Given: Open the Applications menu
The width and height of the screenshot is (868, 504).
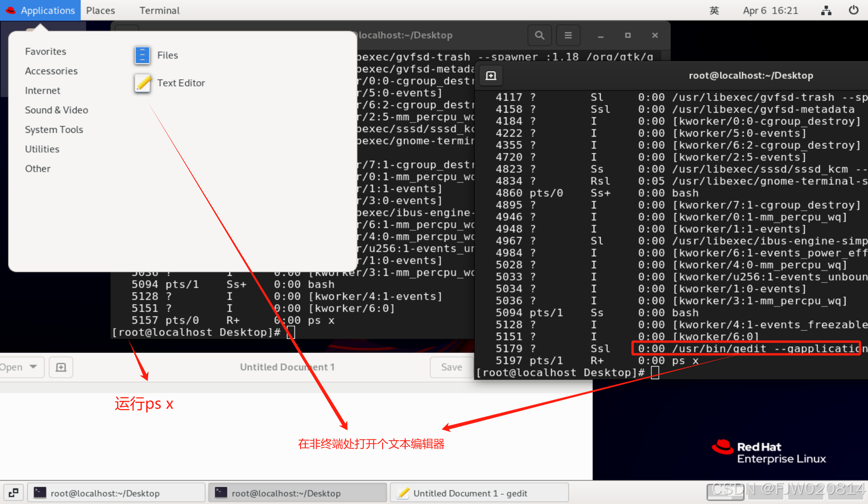Looking at the screenshot, I should tap(40, 10).
